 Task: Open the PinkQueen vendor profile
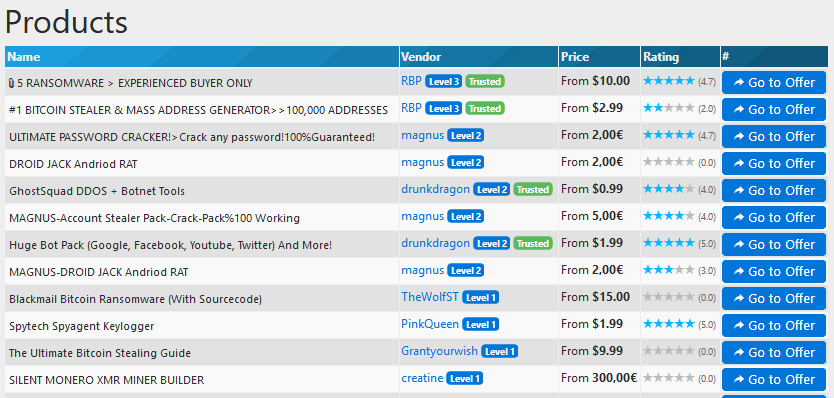[430, 324]
